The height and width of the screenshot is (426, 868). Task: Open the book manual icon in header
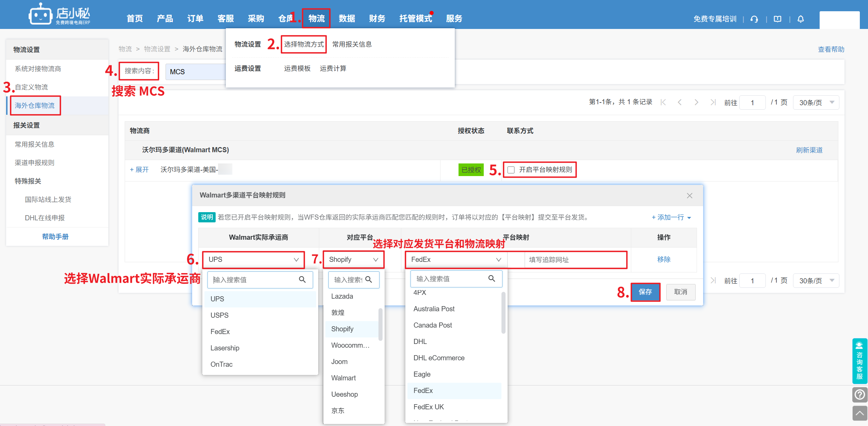[777, 19]
